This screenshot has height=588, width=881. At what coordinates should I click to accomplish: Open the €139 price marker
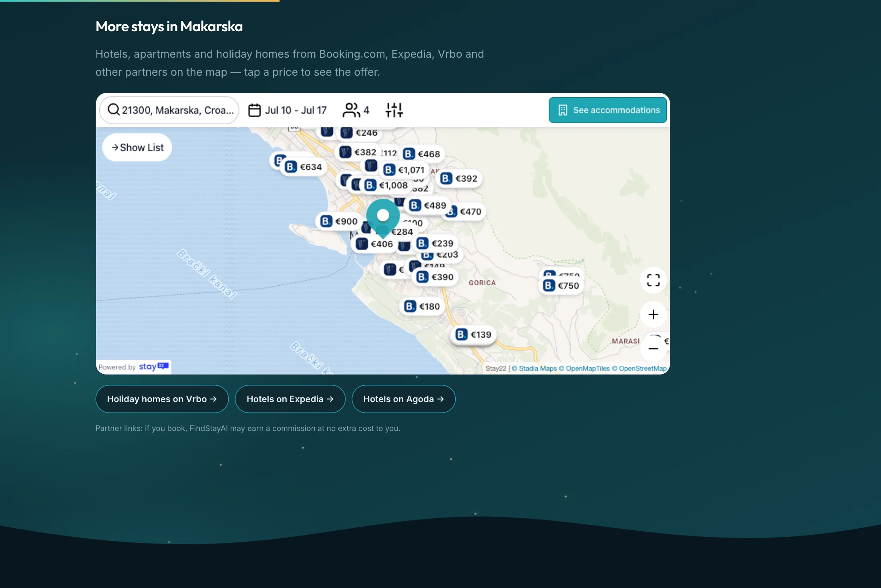[x=474, y=334]
